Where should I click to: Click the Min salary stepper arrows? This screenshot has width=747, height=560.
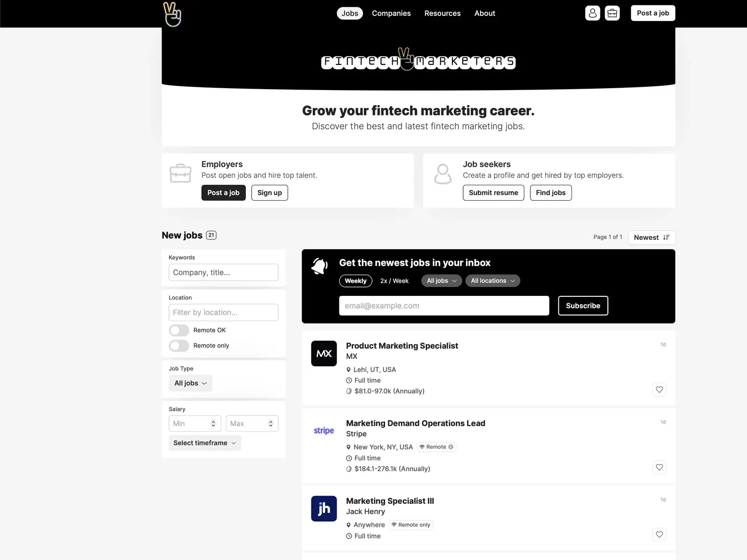point(213,424)
